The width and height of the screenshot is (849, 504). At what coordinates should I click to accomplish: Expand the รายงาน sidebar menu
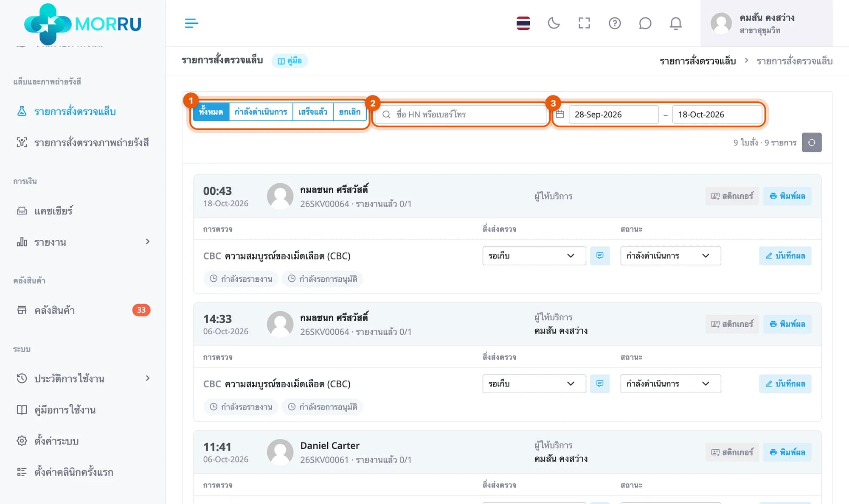click(83, 242)
